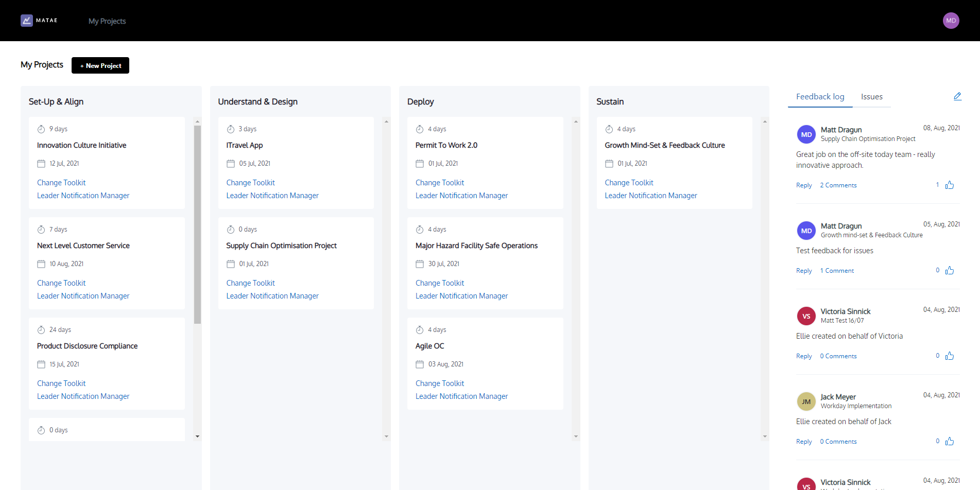Screen dimensions: 980x490
Task: Click the New Project button
Action: point(100,65)
